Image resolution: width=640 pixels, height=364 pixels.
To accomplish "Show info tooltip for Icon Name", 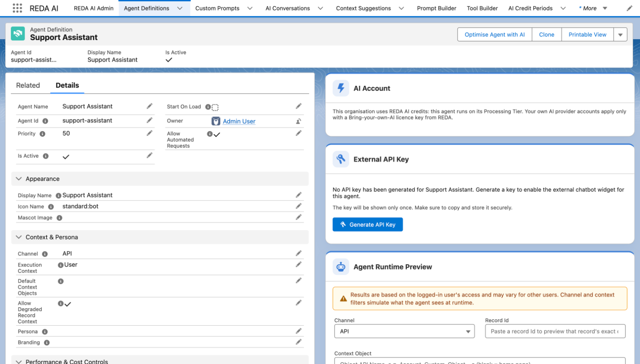I will (51, 207).
